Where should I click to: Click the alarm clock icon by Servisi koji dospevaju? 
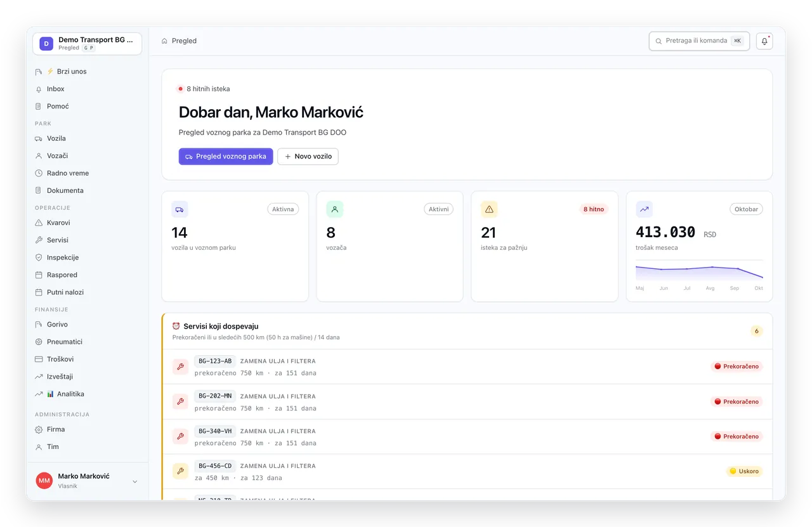coord(176,326)
